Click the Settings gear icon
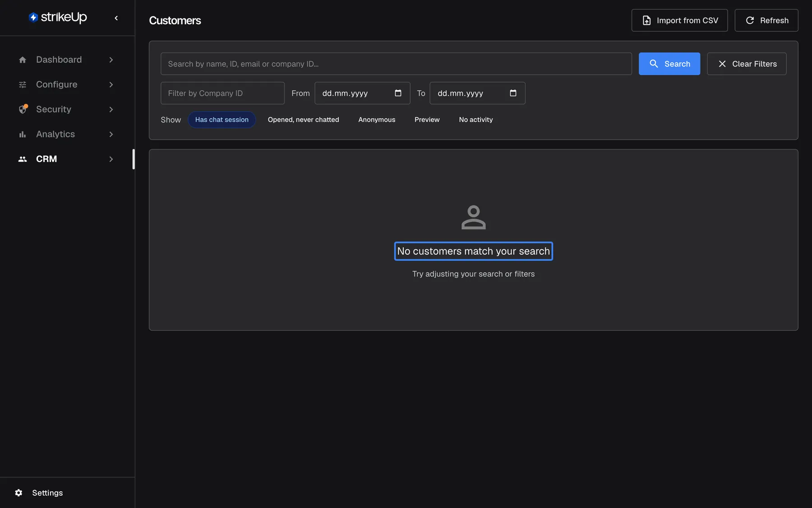 pyautogui.click(x=18, y=493)
